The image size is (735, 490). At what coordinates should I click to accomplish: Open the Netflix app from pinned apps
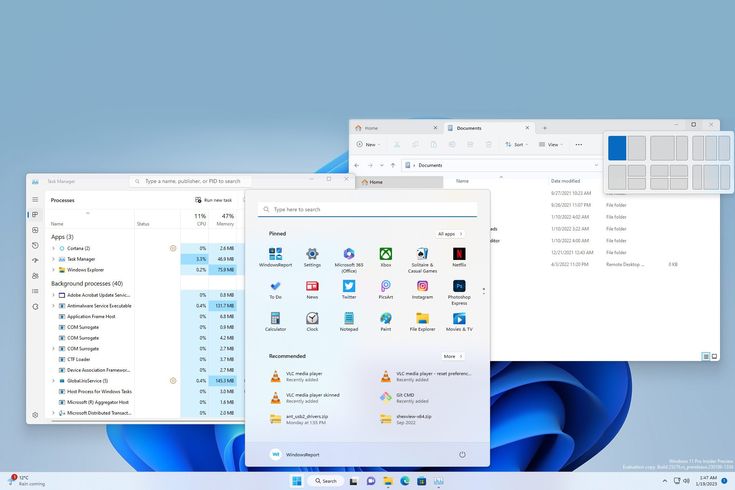point(459,255)
